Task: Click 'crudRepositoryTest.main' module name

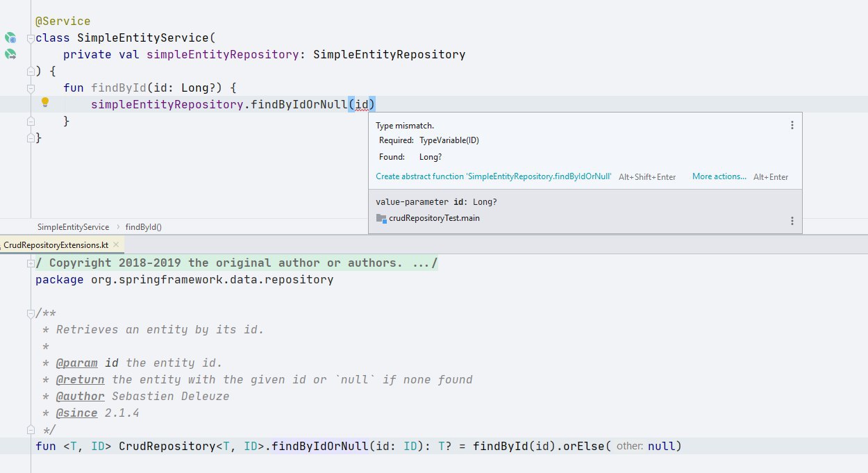Action: [434, 218]
